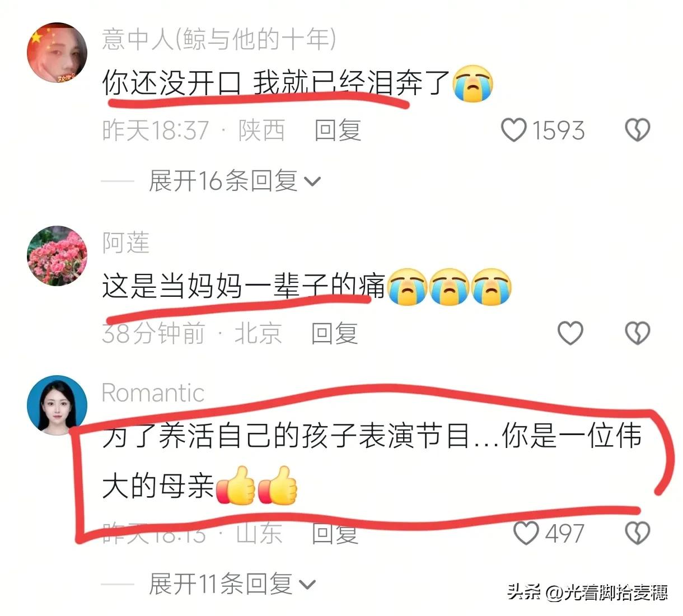
Task: Reply to 阿莲's comment via 回复
Action: (334, 333)
